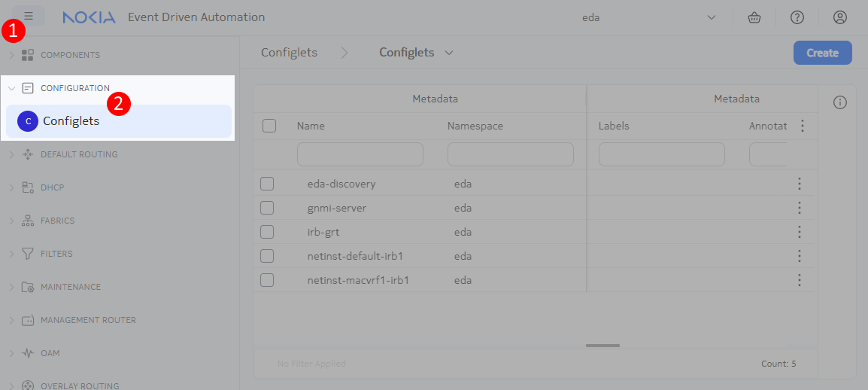Image resolution: width=868 pixels, height=390 pixels.
Task: Open the user profile icon
Action: coord(840,17)
